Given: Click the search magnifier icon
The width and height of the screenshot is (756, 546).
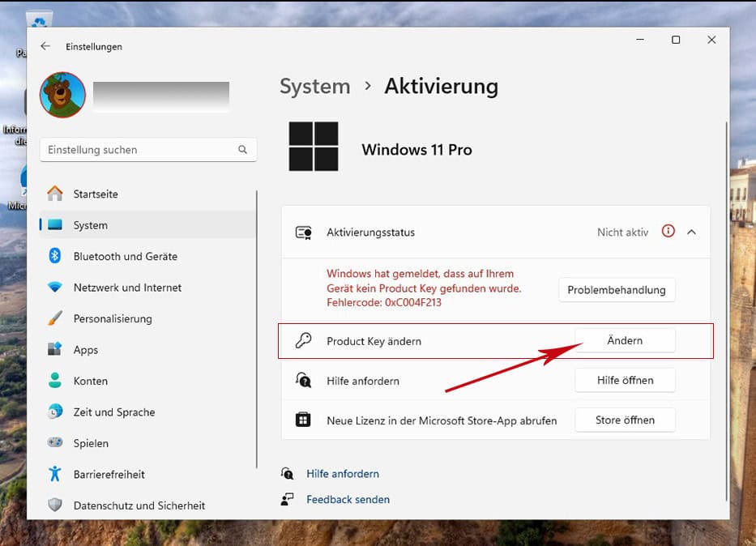Looking at the screenshot, I should point(242,150).
